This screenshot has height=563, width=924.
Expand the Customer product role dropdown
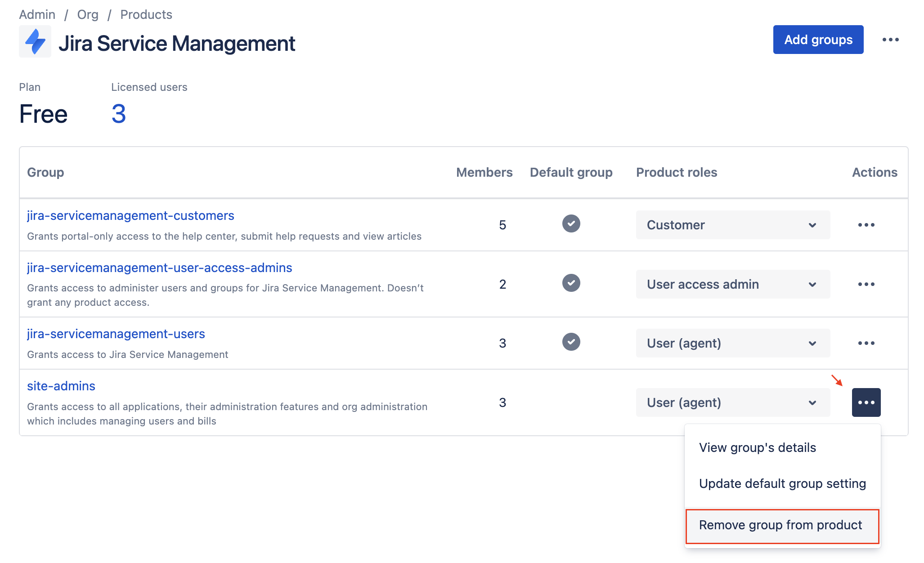pos(732,225)
